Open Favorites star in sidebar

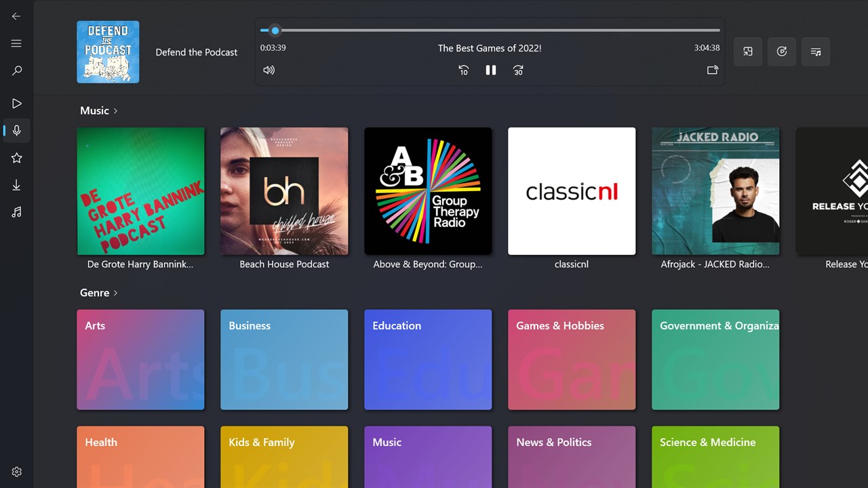[16, 158]
